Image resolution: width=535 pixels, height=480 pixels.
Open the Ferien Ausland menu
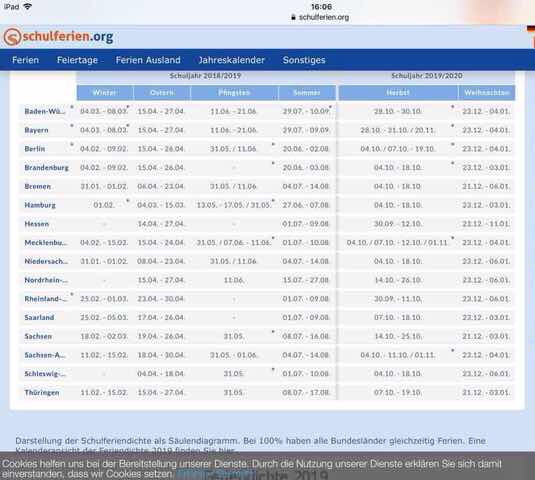[x=148, y=60]
